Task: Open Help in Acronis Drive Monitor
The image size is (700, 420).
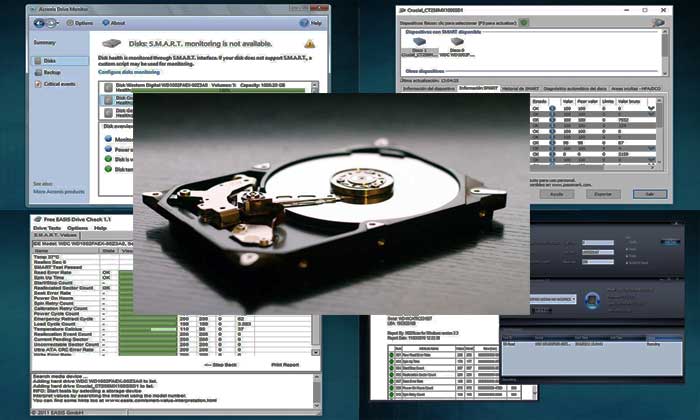Action: (x=311, y=23)
